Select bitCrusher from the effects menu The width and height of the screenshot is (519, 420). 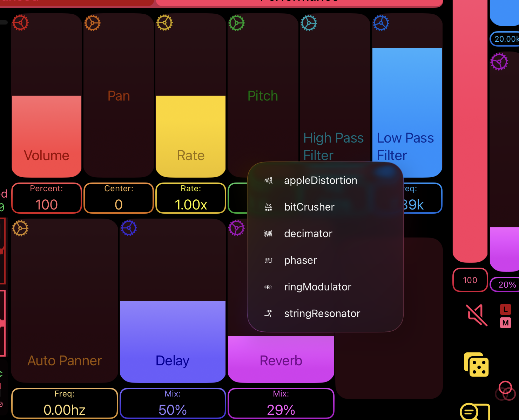[x=309, y=207]
